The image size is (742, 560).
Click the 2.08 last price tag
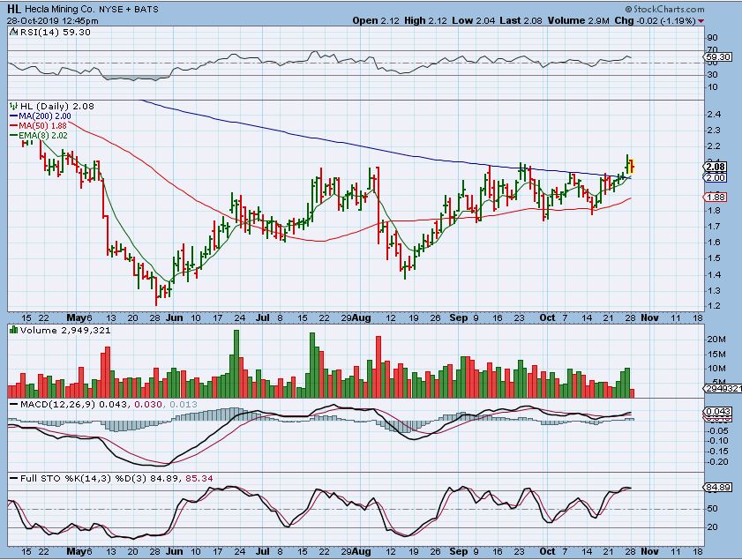(x=716, y=167)
